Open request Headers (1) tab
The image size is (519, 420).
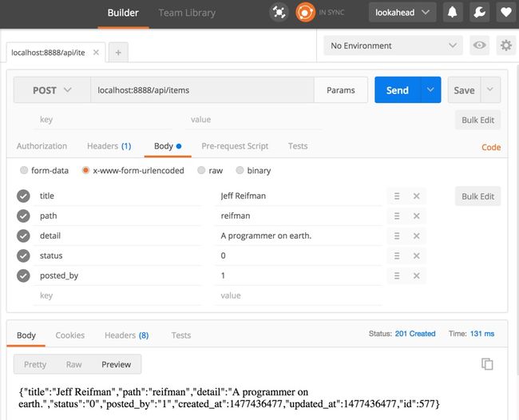[x=109, y=146]
